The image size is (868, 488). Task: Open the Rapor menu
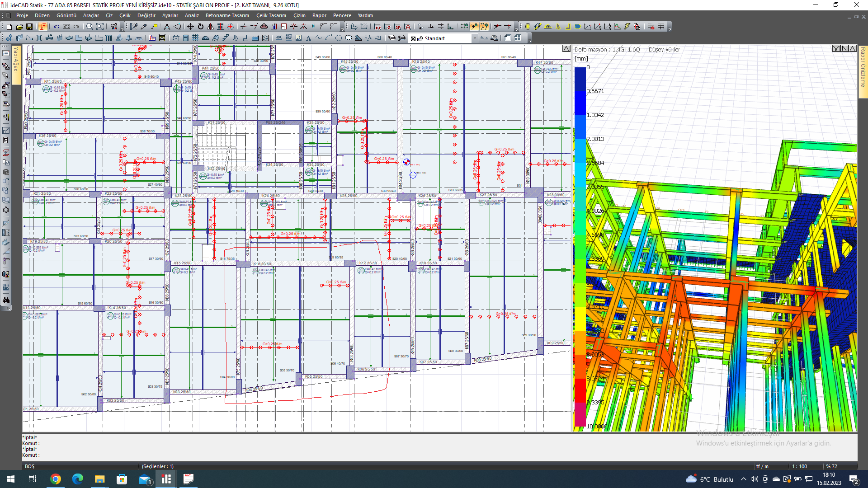click(x=319, y=15)
